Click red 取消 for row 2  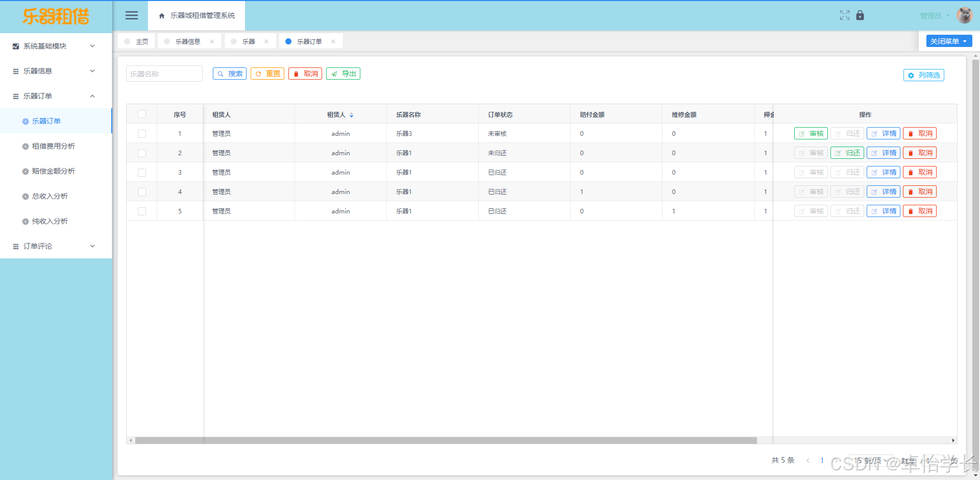[x=920, y=153]
